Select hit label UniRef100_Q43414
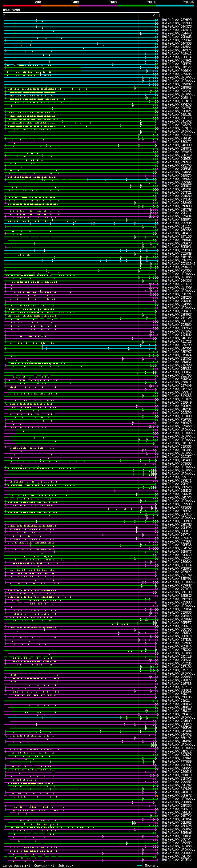 (177, 30)
